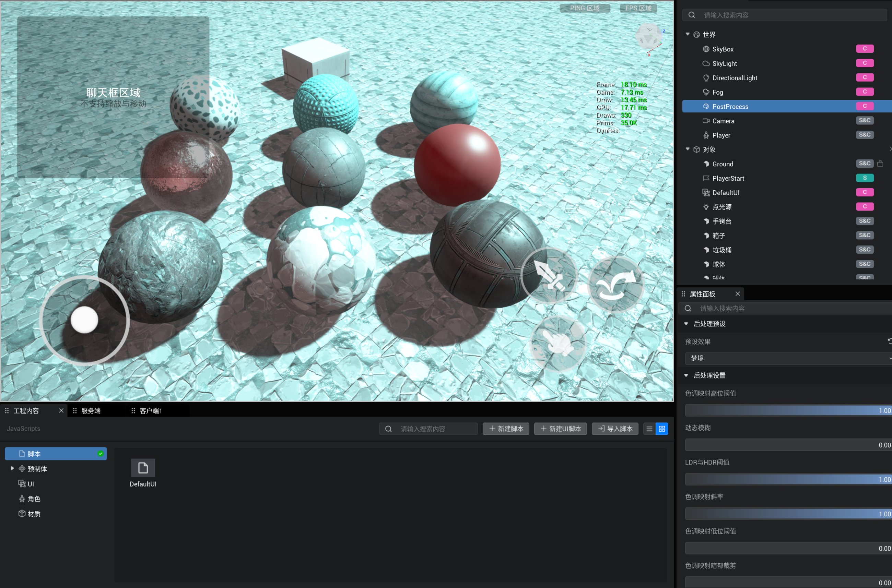Click the 新建UI脚本 button
The width and height of the screenshot is (892, 588).
[x=560, y=429]
